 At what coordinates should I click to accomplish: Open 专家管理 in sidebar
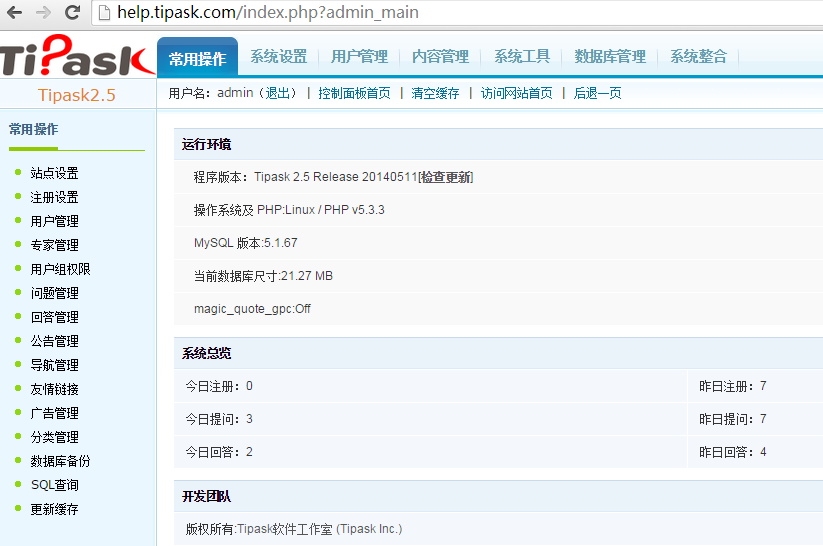[x=55, y=245]
